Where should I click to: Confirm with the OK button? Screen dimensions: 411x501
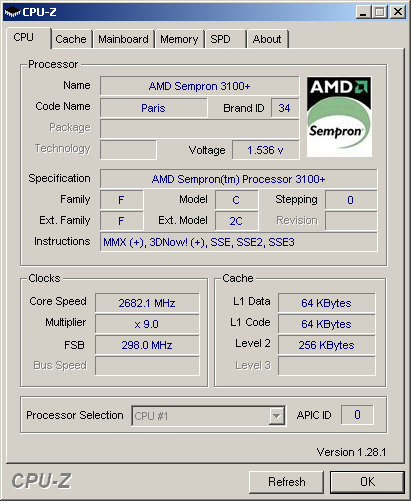(367, 482)
